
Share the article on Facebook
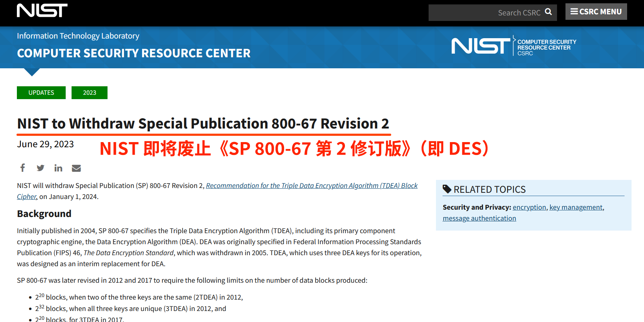(23, 168)
